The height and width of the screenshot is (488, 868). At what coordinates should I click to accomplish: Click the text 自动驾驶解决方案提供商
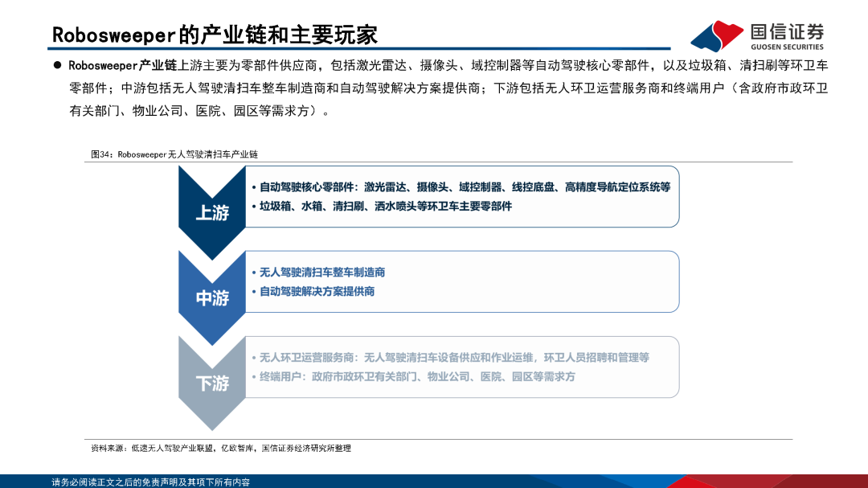(317, 291)
